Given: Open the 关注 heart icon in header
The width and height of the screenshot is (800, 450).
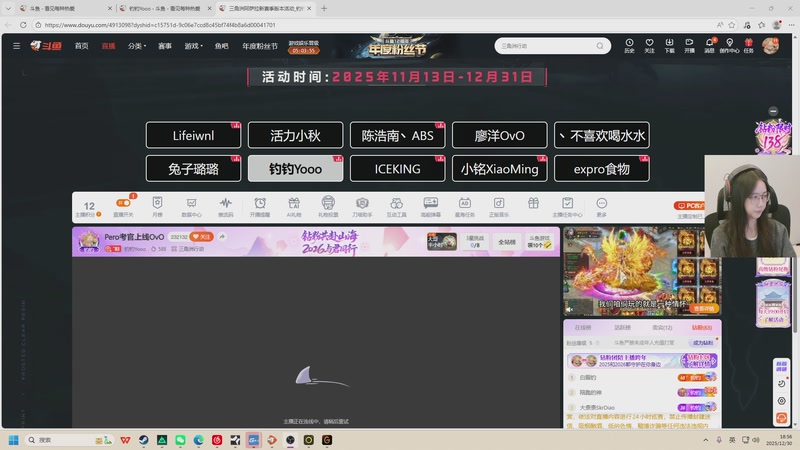Looking at the screenshot, I should (649, 45).
